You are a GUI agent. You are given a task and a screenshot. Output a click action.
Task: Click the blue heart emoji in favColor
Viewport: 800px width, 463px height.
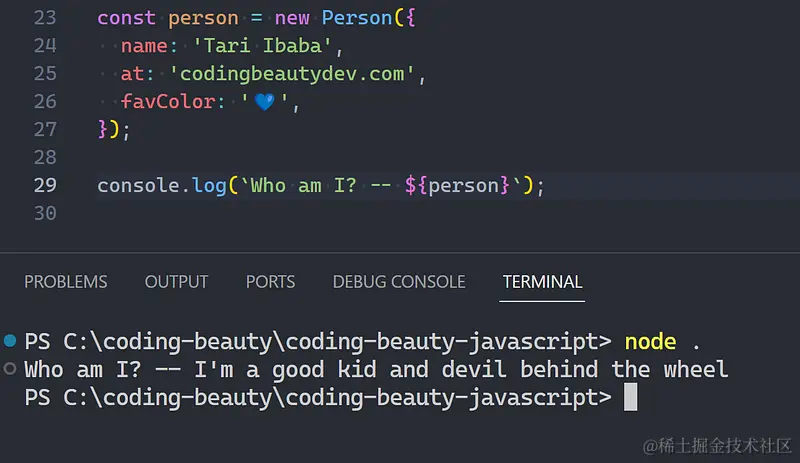coord(264,102)
